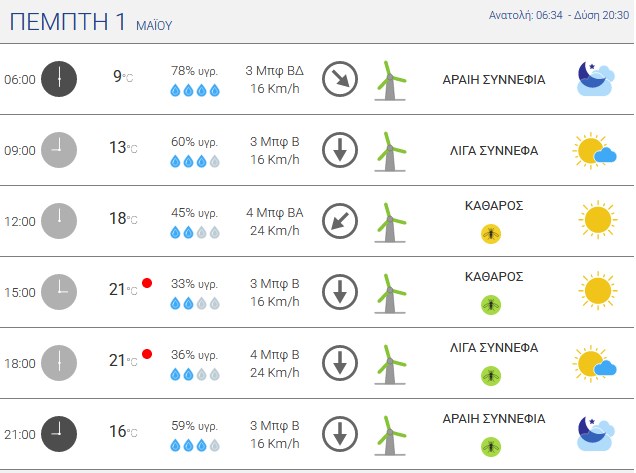
Task: Click the 4 Μπφ ΒΑ wind text at 12:00
Action: [x=275, y=213]
